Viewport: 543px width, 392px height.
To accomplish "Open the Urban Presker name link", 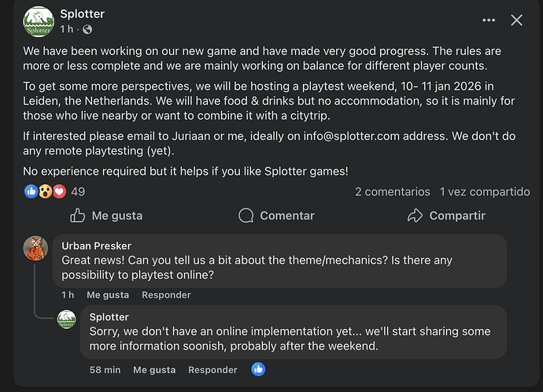I will coord(96,246).
